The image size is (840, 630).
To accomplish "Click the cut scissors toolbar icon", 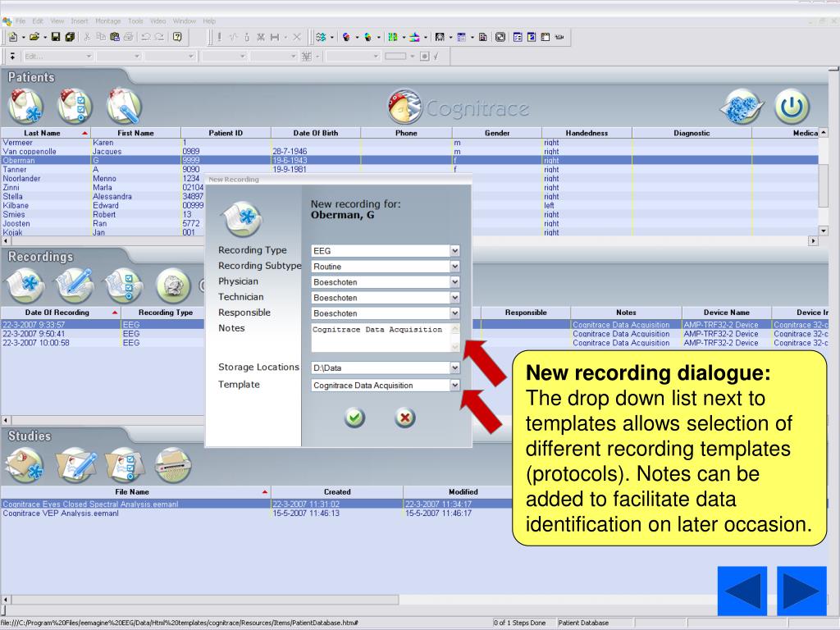I will pyautogui.click(x=86, y=37).
